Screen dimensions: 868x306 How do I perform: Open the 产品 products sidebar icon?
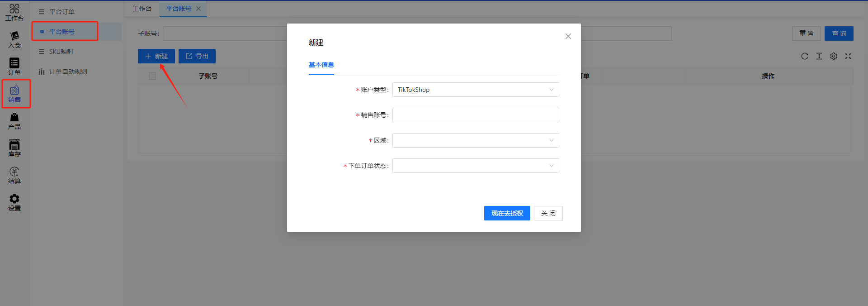(14, 121)
